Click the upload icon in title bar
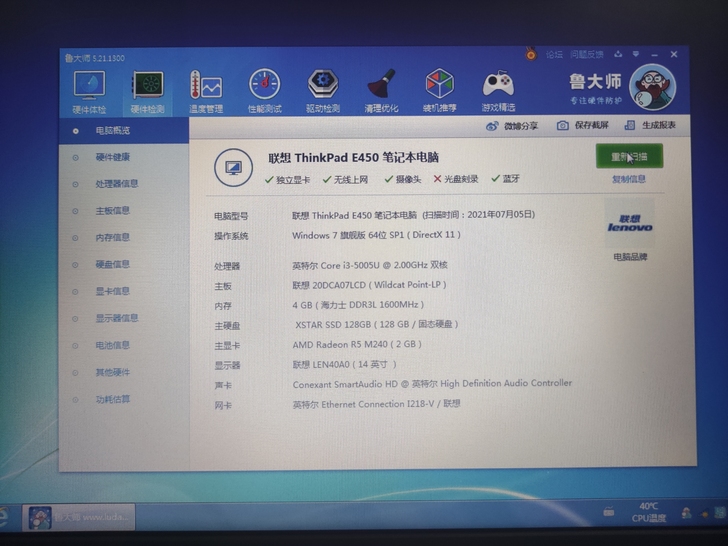The width and height of the screenshot is (728, 546). pos(618,54)
